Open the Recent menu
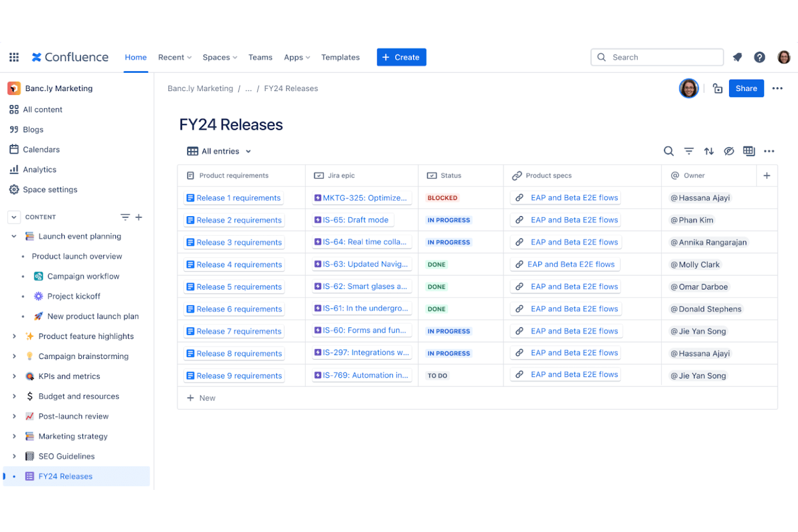Screen dimensions: 798x532 [175, 57]
